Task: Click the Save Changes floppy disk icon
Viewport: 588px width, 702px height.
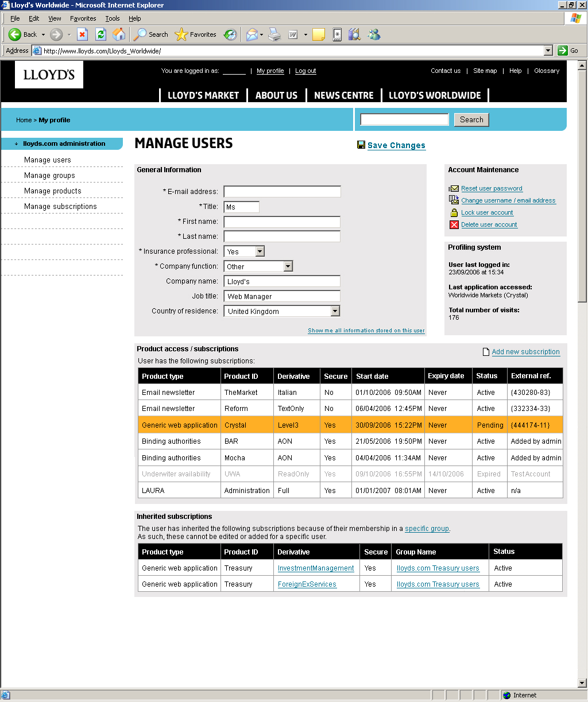Action: [361, 145]
